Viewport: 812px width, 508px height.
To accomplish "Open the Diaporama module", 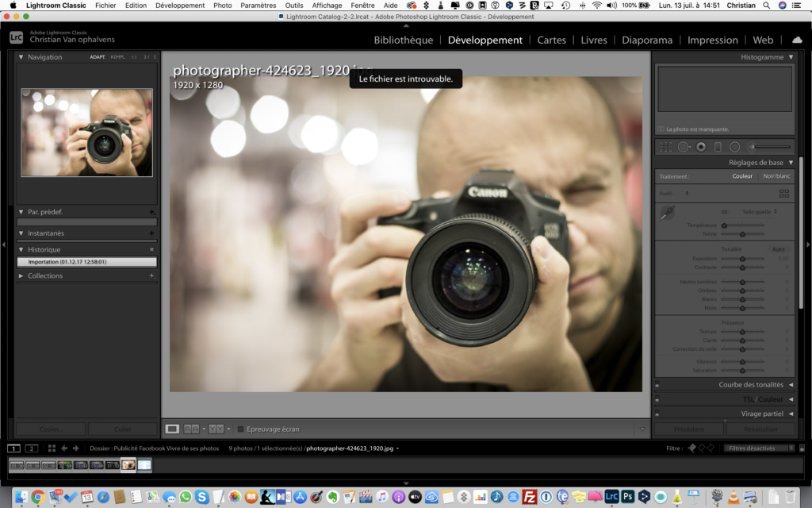I will click(x=647, y=40).
